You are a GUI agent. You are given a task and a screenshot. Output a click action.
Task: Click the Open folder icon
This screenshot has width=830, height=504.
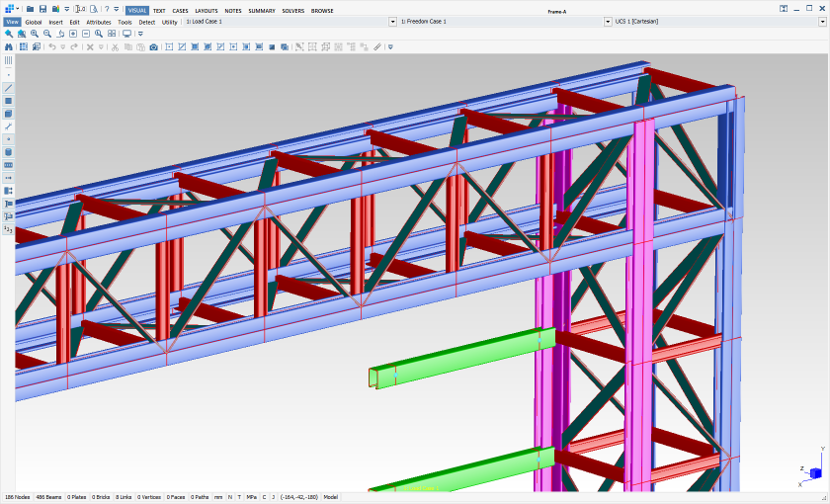pos(31,9)
